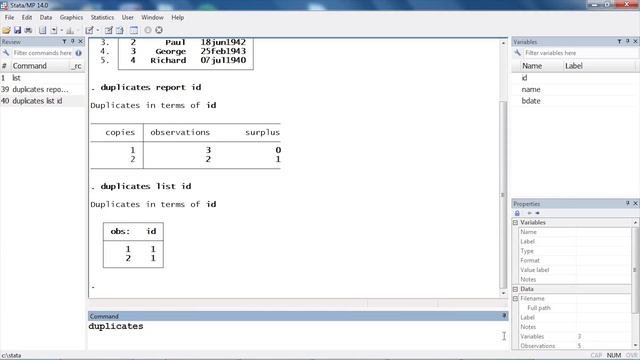Viewport: 640px width, 360px height.
Task: Click the working directory c:\stata in status bar
Action: (11, 356)
